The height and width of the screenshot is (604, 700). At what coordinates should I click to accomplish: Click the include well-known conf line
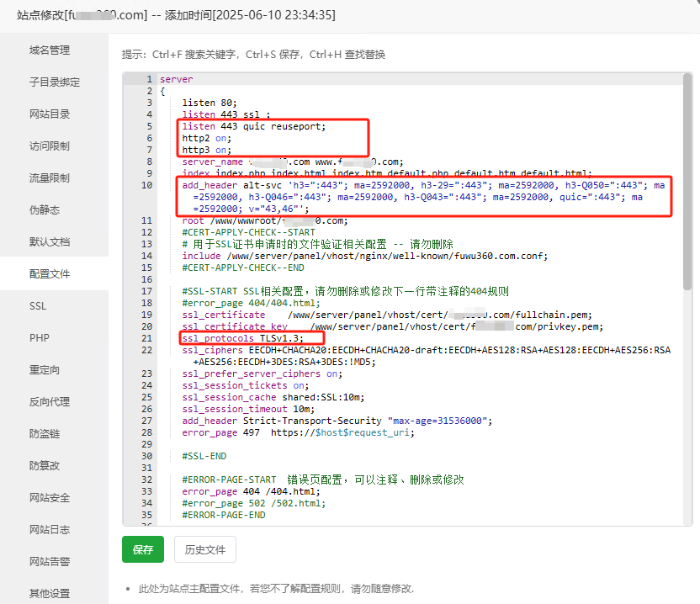365,256
